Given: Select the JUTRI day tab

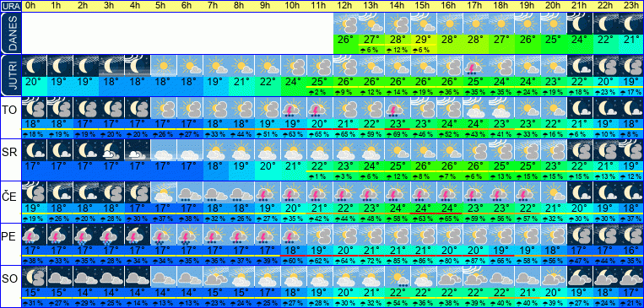Looking at the screenshot, I should 10,76.
